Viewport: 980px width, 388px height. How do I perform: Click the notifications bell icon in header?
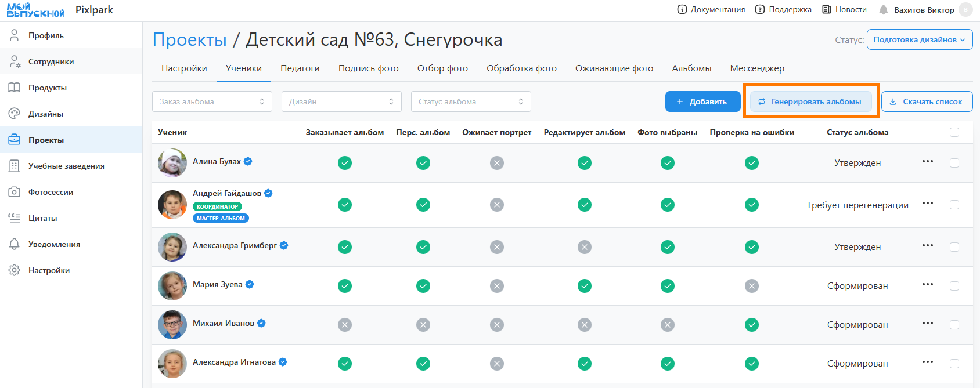(x=884, y=10)
